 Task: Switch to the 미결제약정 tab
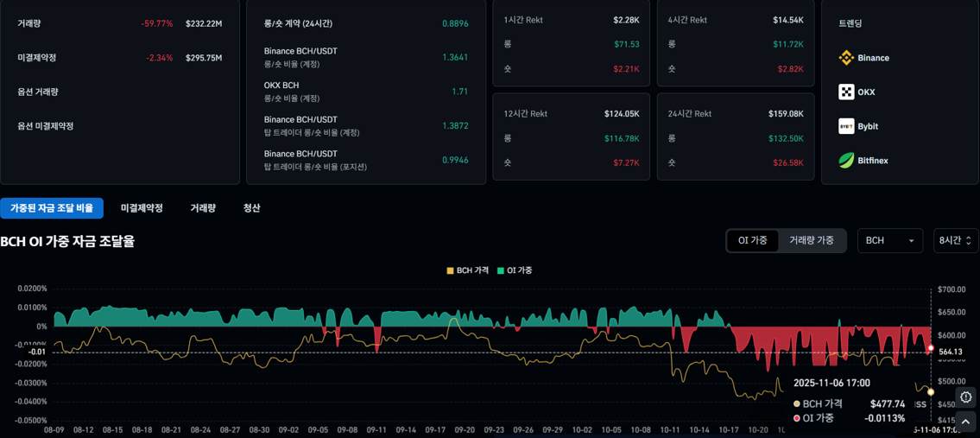point(142,208)
